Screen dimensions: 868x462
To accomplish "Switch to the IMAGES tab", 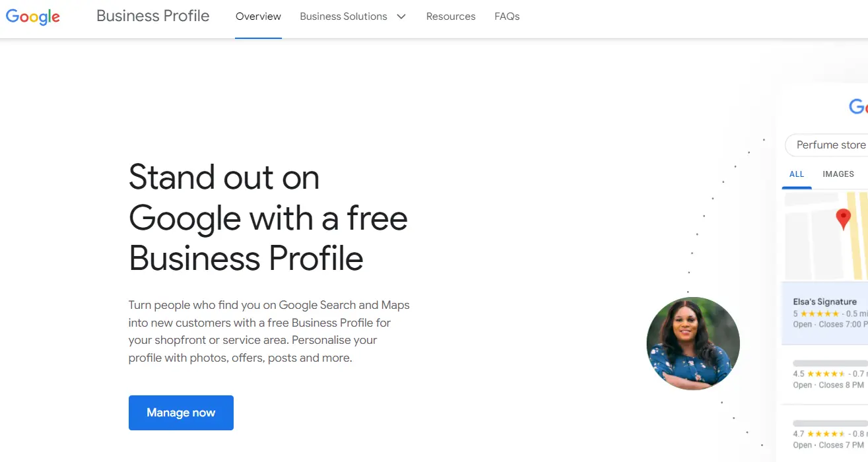I will 838,174.
